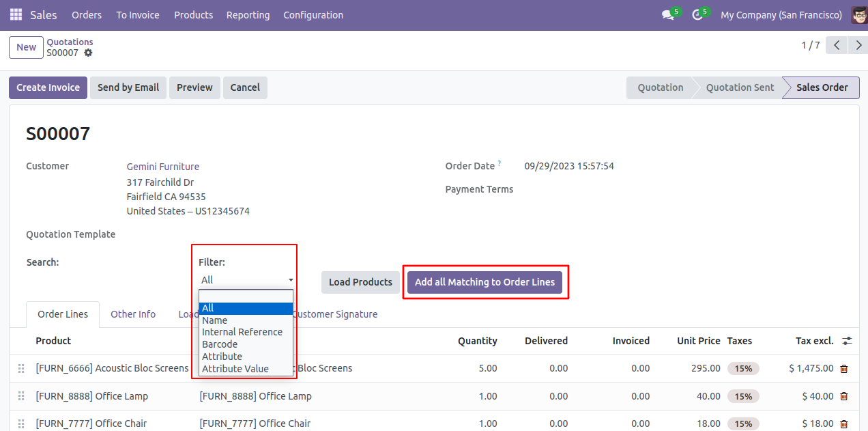Image resolution: width=868 pixels, height=431 pixels.
Task: Click the [FURN_8888] Office Lamp product cell
Action: [91, 396]
